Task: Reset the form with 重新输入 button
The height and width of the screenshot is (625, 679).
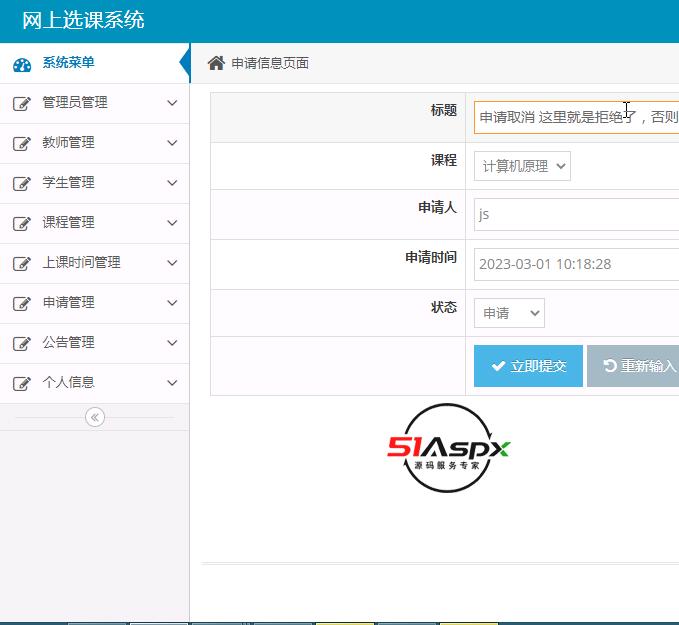Action: click(x=633, y=366)
